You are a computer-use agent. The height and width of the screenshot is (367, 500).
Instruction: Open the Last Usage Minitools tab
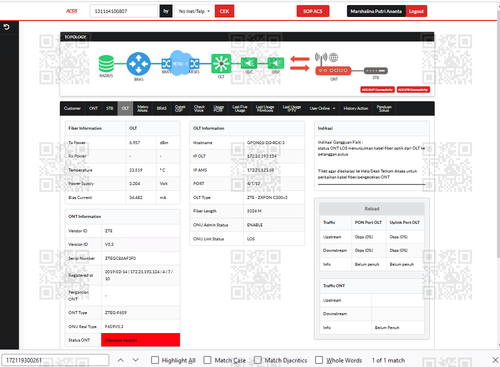[265, 108]
